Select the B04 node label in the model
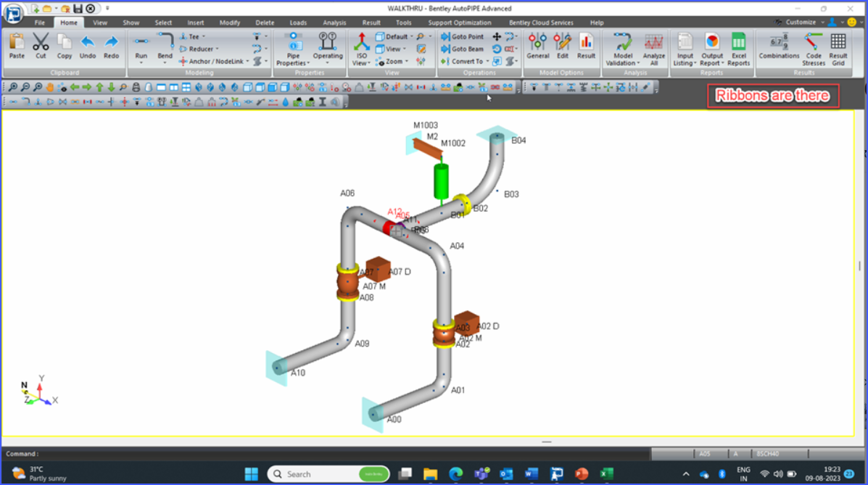Viewport: 868px width, 485px height. [518, 141]
